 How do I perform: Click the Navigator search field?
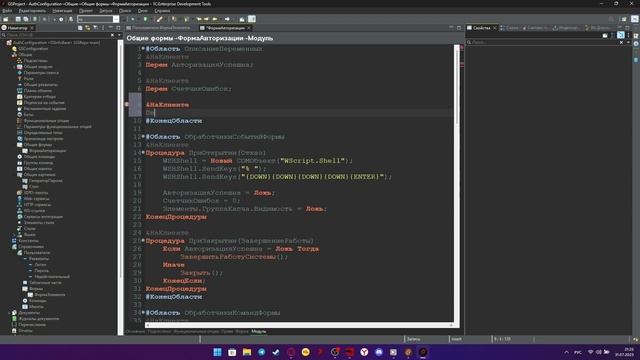[x=55, y=35]
